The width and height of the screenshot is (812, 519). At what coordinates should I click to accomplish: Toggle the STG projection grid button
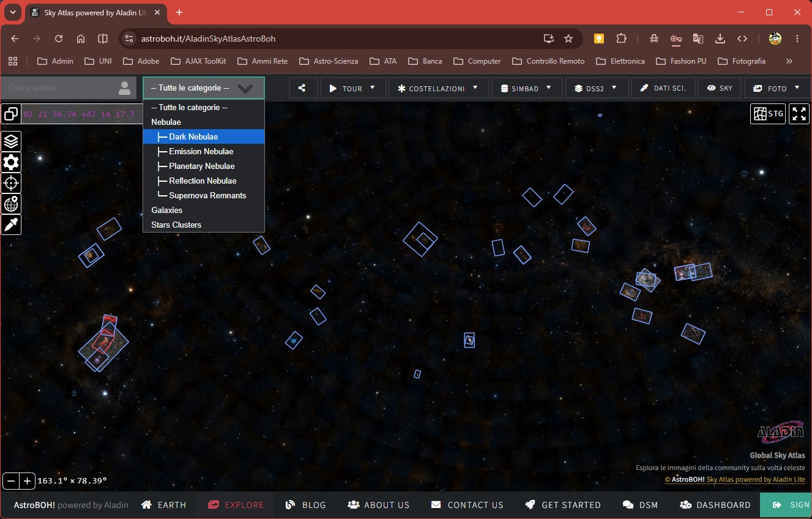pos(768,113)
